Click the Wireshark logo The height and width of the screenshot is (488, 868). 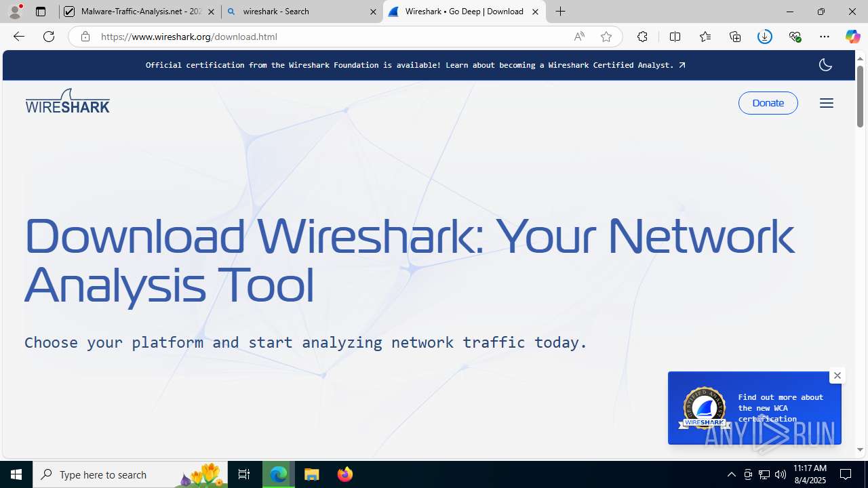tap(67, 101)
